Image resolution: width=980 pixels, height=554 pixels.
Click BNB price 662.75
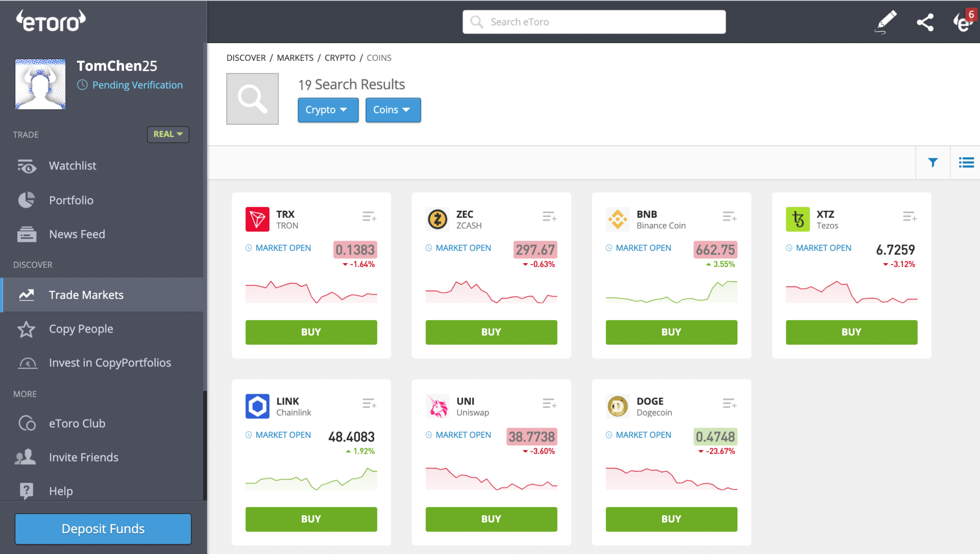tap(715, 250)
